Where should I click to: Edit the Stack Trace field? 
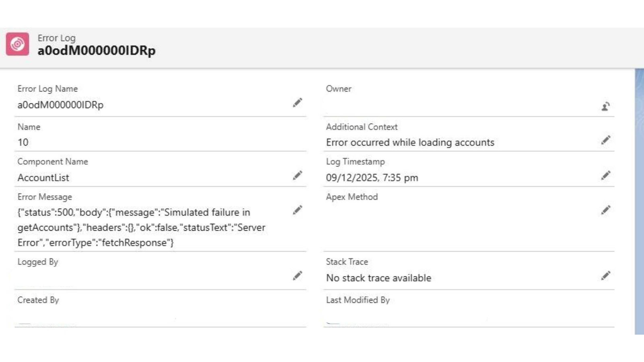click(x=605, y=276)
